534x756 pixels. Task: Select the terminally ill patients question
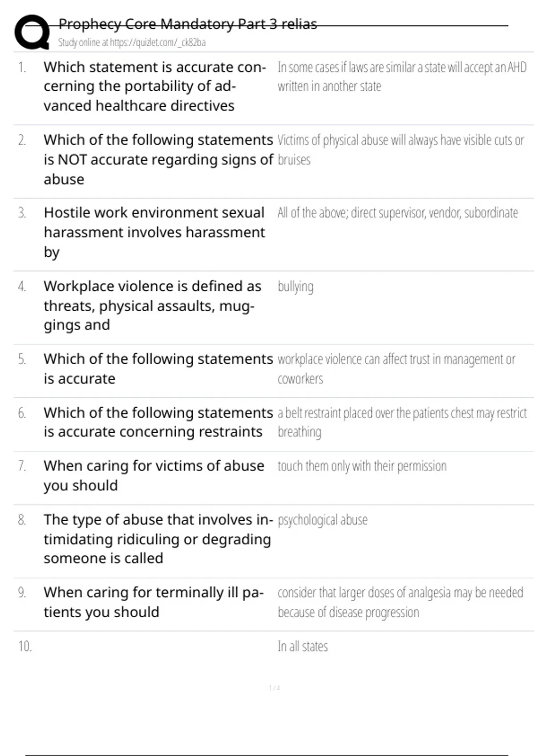point(154,602)
